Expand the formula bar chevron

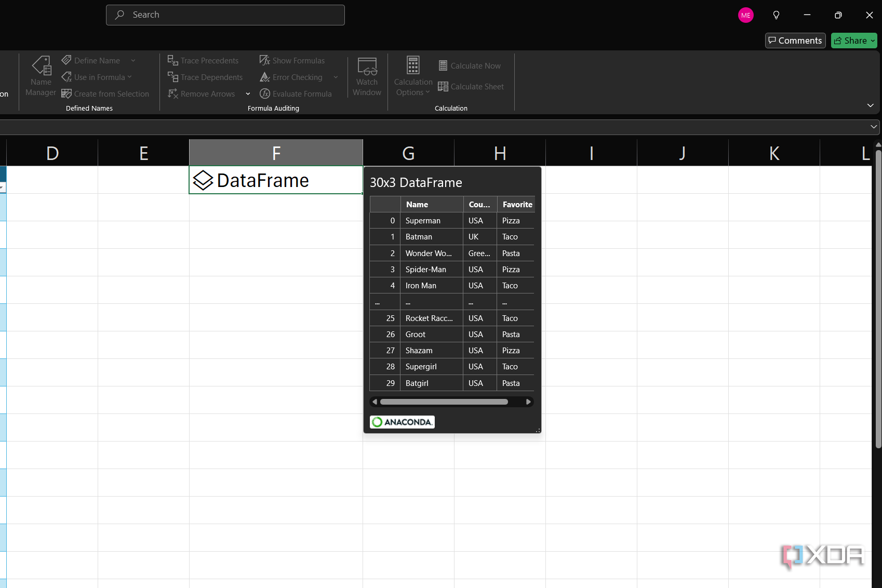click(874, 126)
